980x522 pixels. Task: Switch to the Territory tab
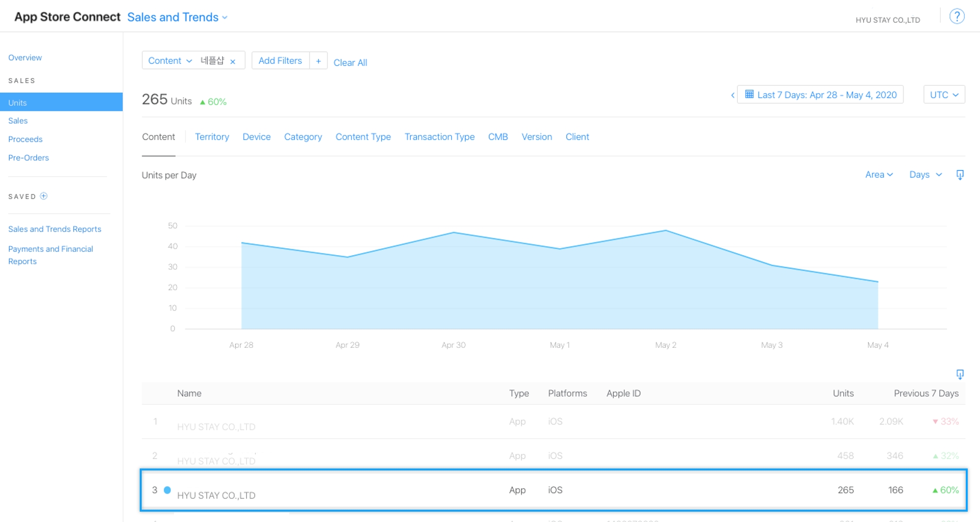(212, 137)
